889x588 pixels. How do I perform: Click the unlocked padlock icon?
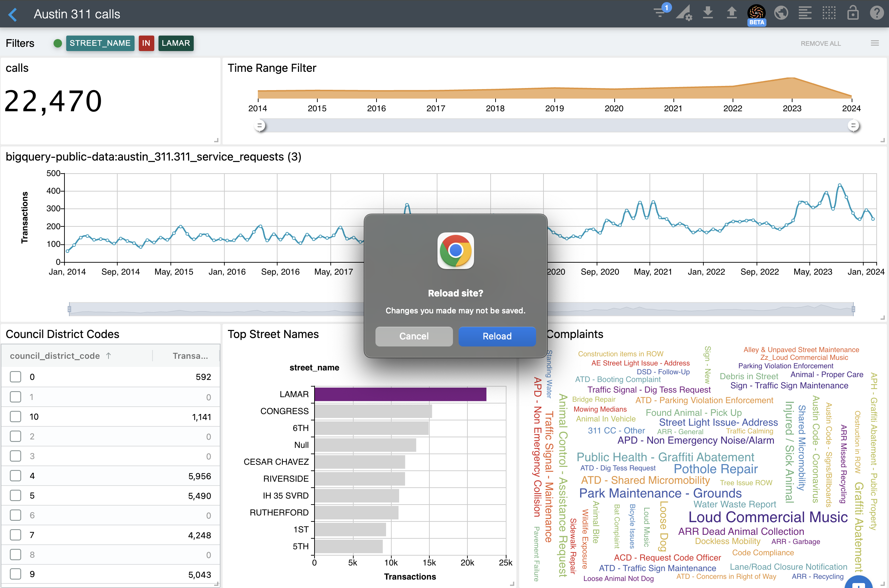click(853, 13)
